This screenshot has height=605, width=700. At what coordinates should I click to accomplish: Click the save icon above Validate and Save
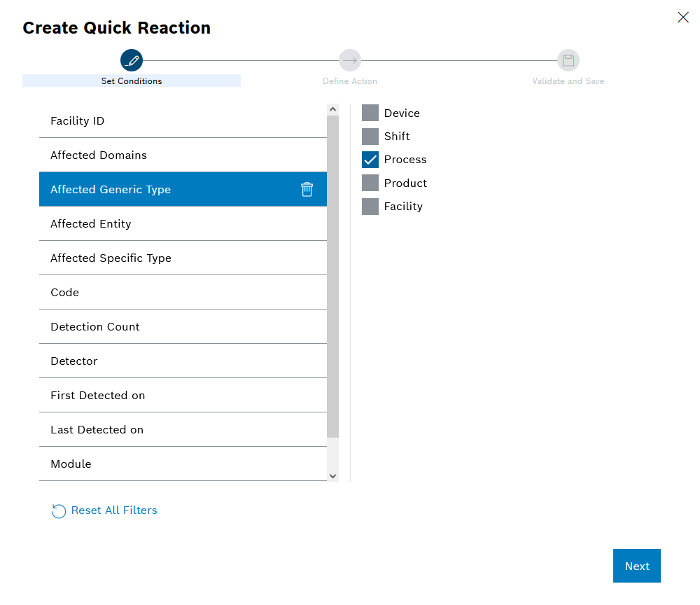(568, 60)
